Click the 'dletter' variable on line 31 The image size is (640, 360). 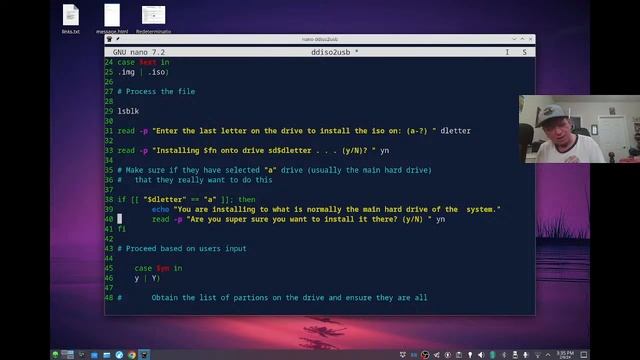455,131
